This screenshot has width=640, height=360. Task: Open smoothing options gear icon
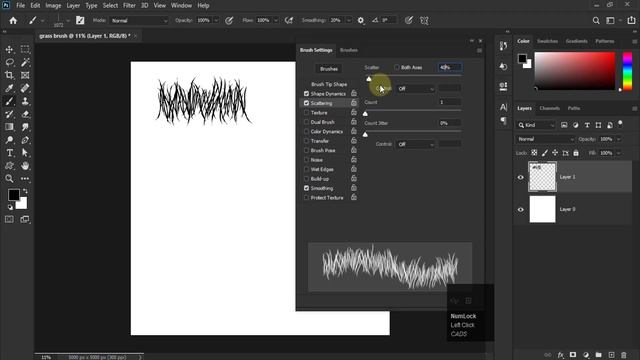(361, 20)
